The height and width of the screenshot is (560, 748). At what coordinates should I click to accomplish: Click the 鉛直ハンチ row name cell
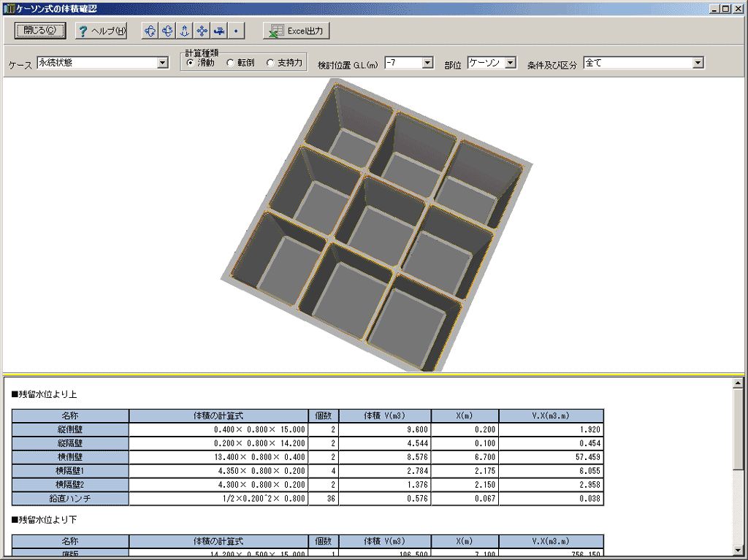70,499
